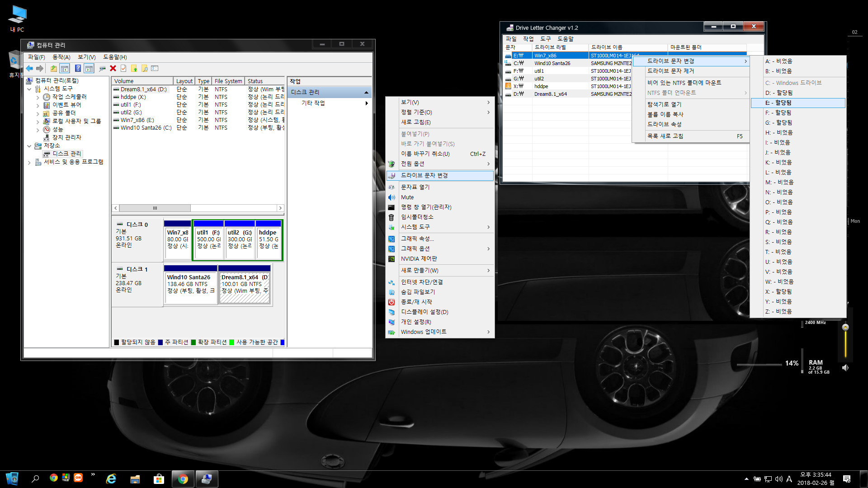Click the Wind10 Santa26 partition block
868x488 pixels.
pos(191,285)
